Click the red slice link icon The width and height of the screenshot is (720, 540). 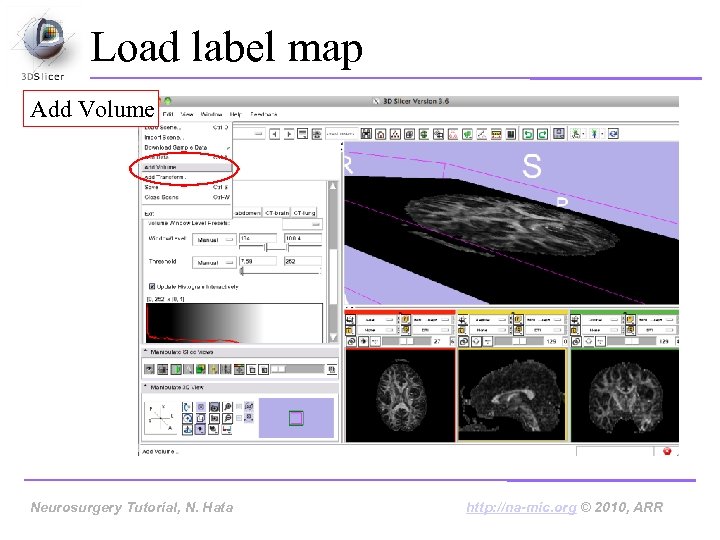coord(351,342)
